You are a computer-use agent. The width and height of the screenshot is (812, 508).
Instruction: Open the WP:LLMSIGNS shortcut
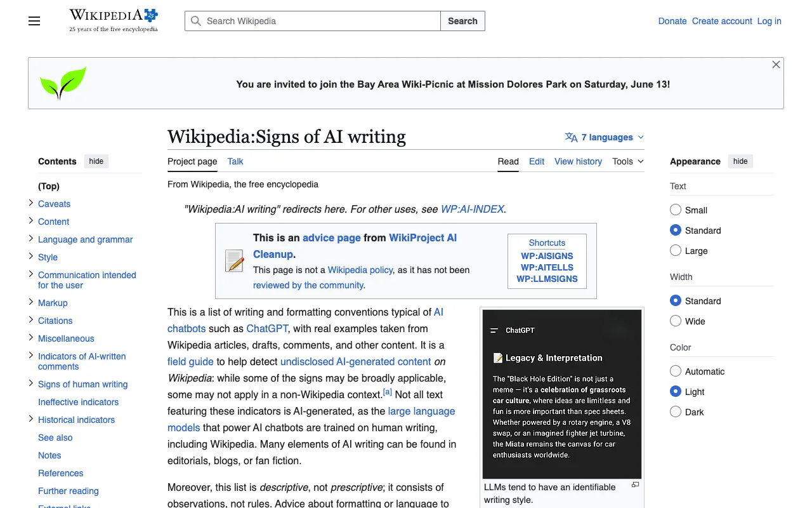click(547, 279)
